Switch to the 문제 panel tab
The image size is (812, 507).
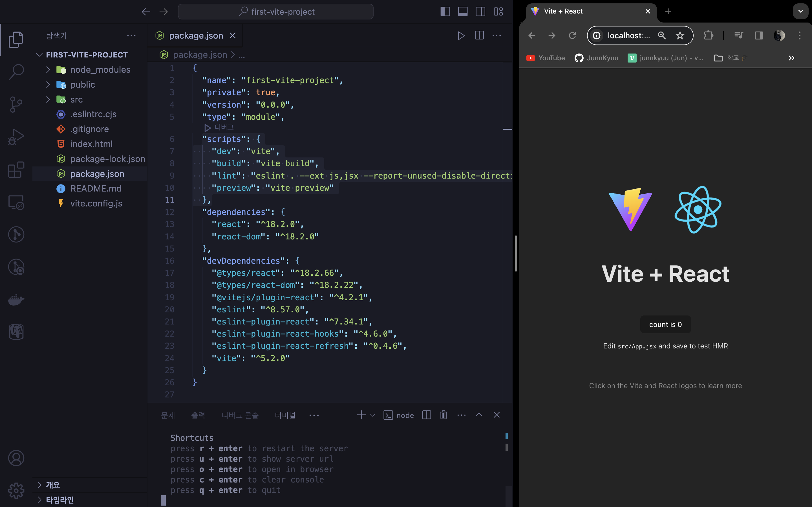tap(168, 415)
